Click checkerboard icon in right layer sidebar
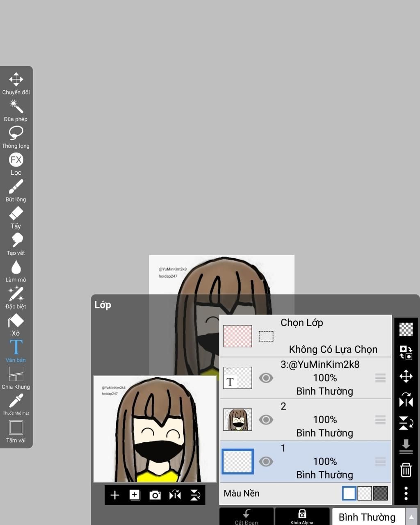This screenshot has width=420, height=525. click(x=406, y=329)
